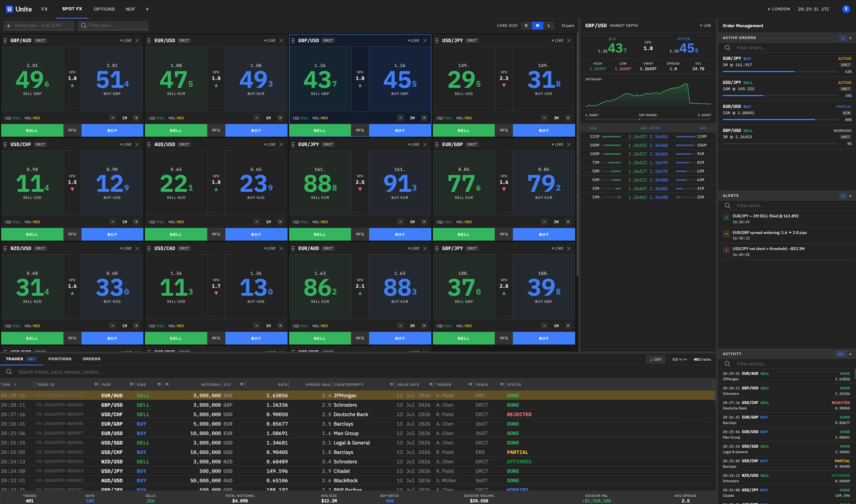Export trades with CSV button
Viewport: 856px width, 504px height.
tap(656, 359)
